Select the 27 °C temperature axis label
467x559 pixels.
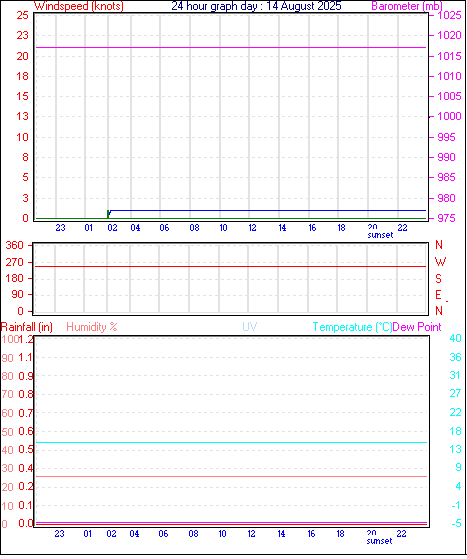456,394
